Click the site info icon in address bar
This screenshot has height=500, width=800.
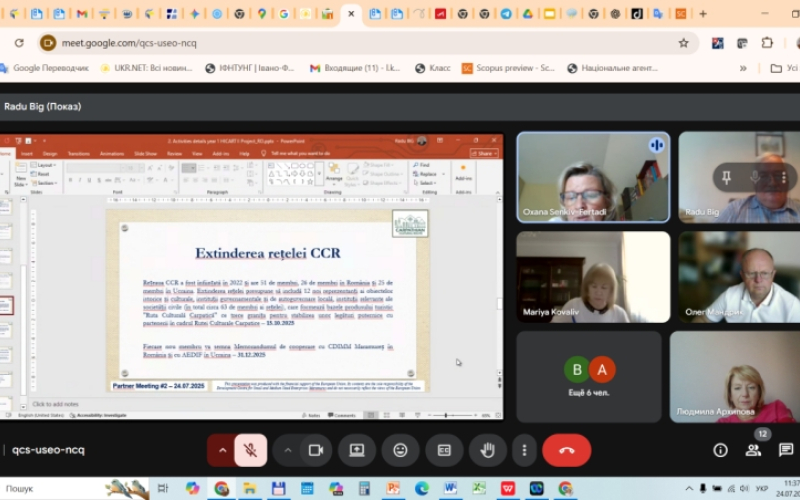coord(48,43)
